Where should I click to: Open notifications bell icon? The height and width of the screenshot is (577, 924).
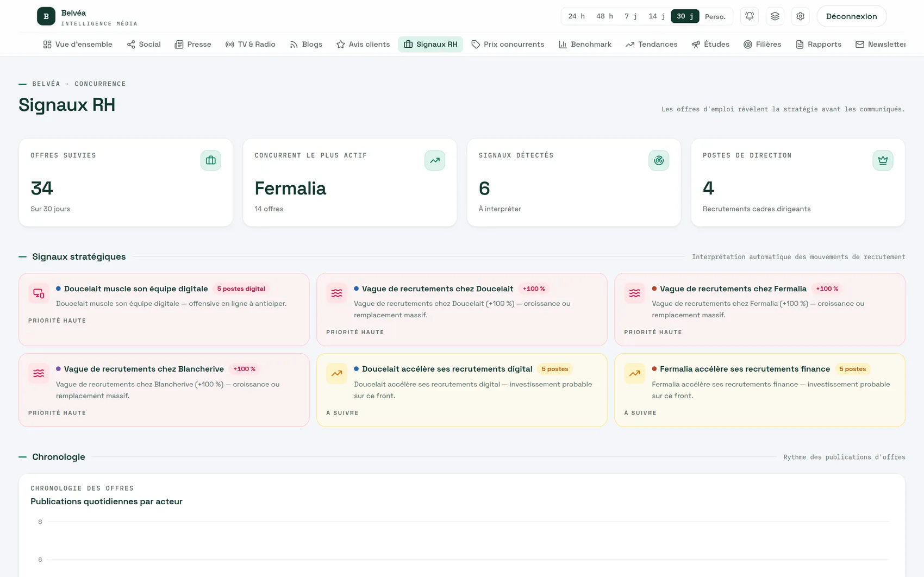(x=750, y=16)
